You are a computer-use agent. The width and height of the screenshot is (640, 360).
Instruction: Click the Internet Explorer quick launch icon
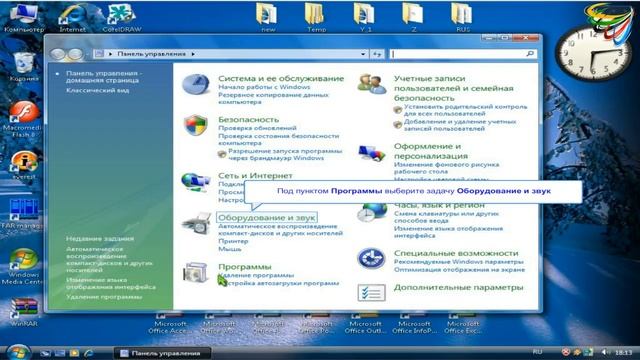(88, 353)
